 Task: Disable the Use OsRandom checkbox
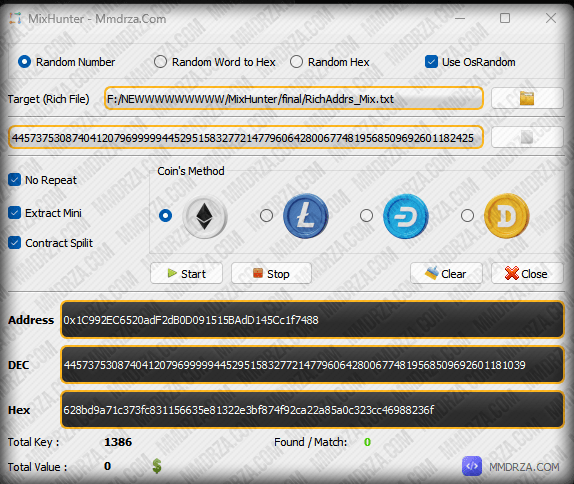[x=431, y=62]
